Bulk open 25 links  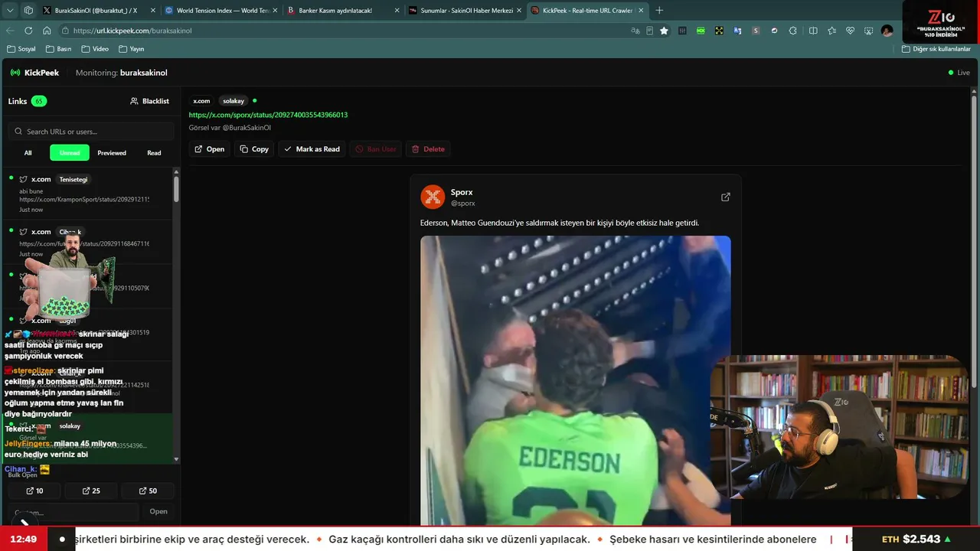91,491
